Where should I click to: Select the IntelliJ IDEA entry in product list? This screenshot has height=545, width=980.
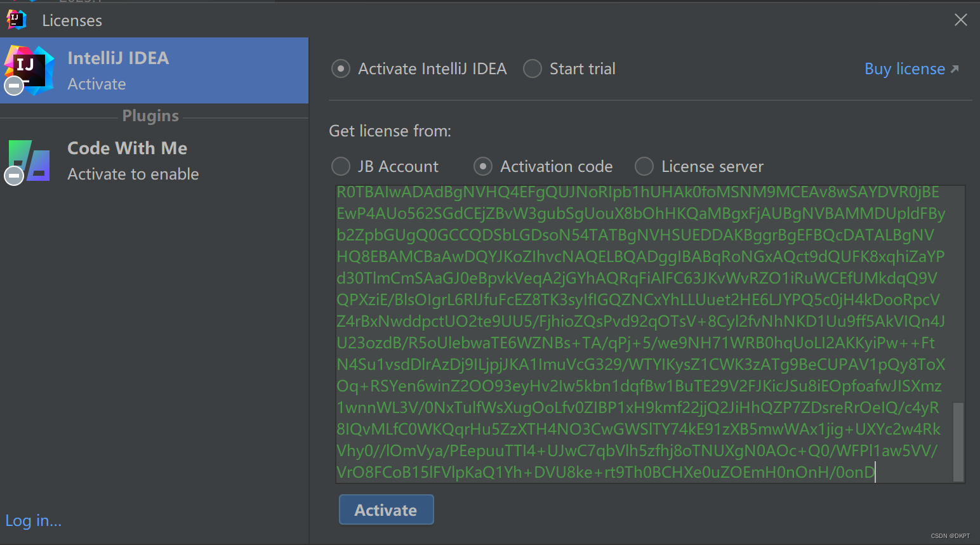pyautogui.click(x=154, y=70)
